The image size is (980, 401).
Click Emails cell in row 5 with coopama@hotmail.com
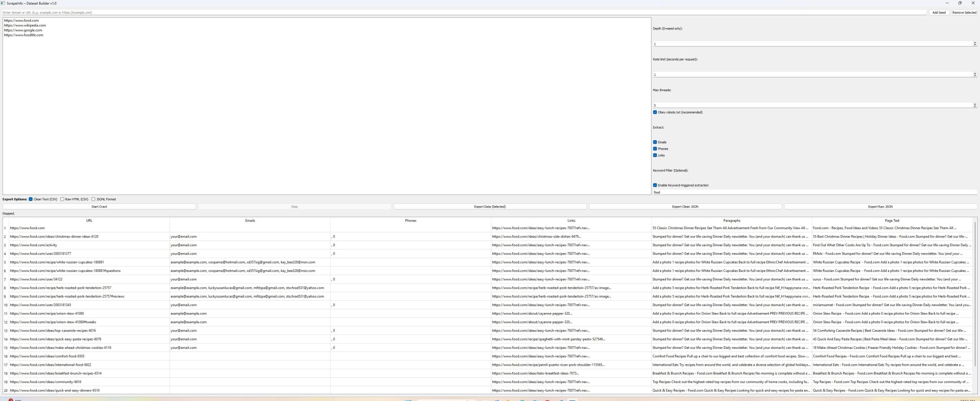[250, 262]
